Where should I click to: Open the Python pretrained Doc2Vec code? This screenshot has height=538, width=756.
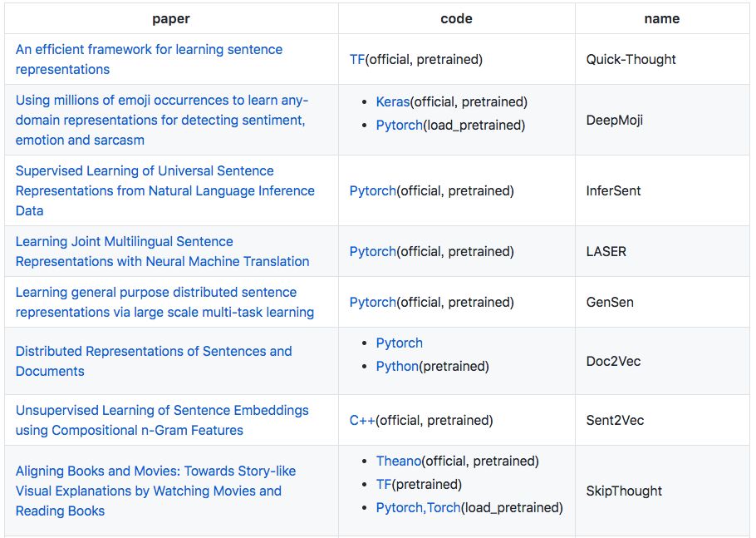[397, 367]
